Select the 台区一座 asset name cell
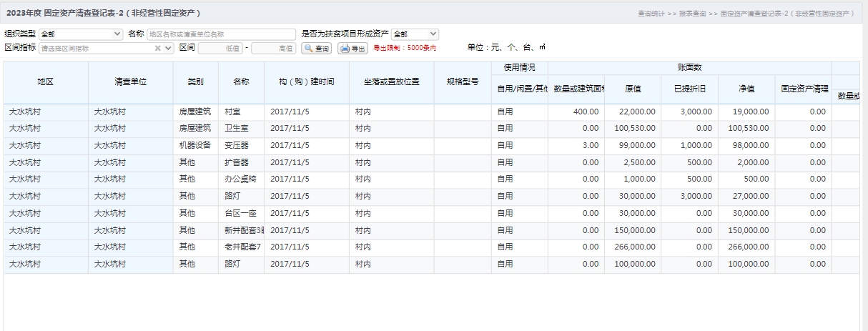 (x=242, y=214)
